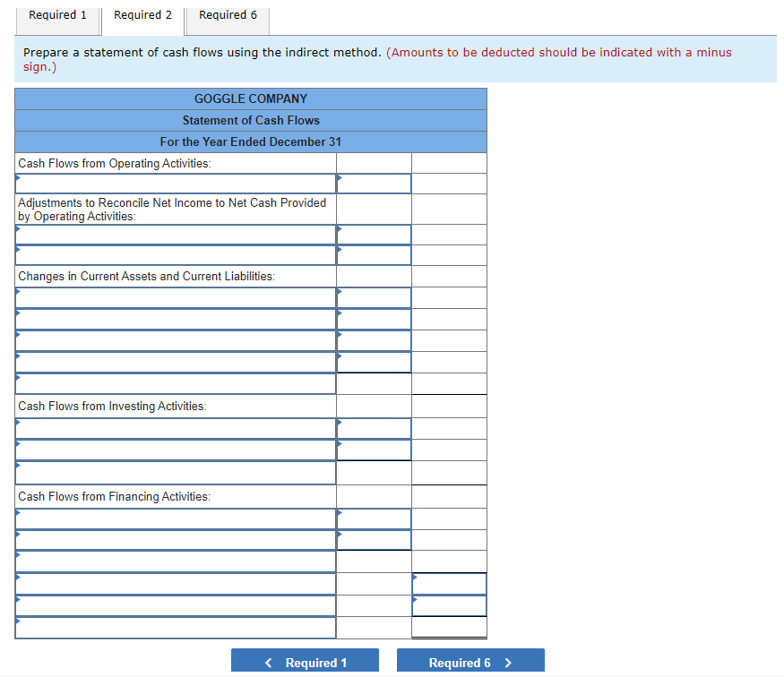Select the Required 2 tab
Screen dimensions: 784x677
[x=142, y=14]
